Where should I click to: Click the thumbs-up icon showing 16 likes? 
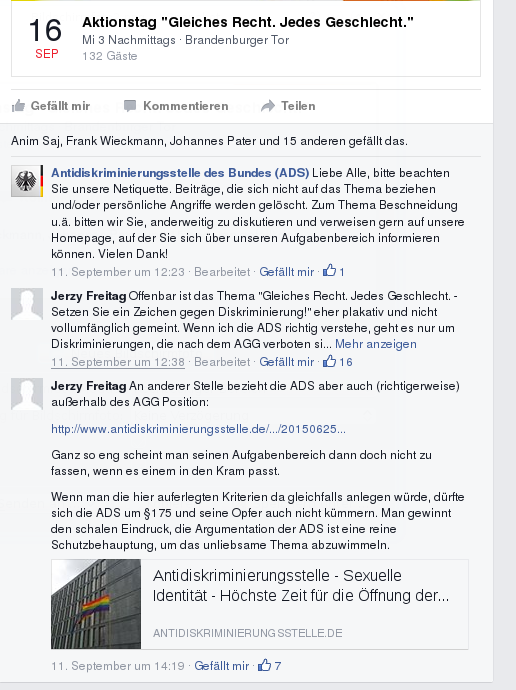coord(329,361)
